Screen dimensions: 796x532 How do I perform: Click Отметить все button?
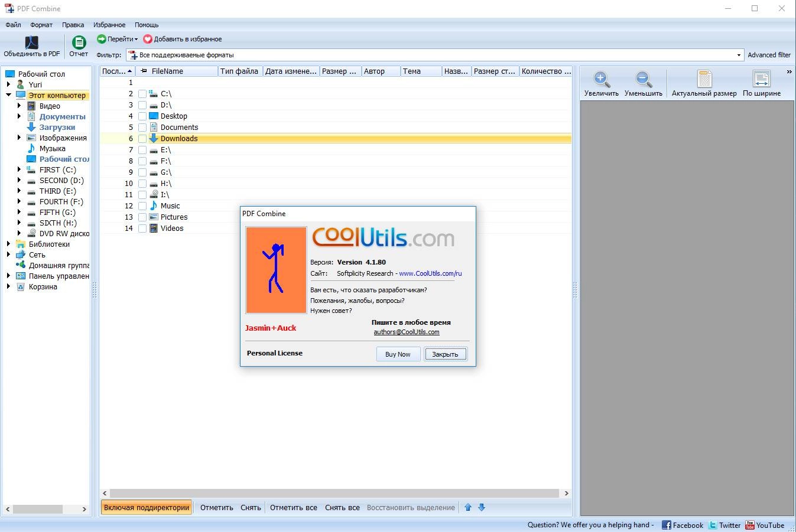point(294,507)
